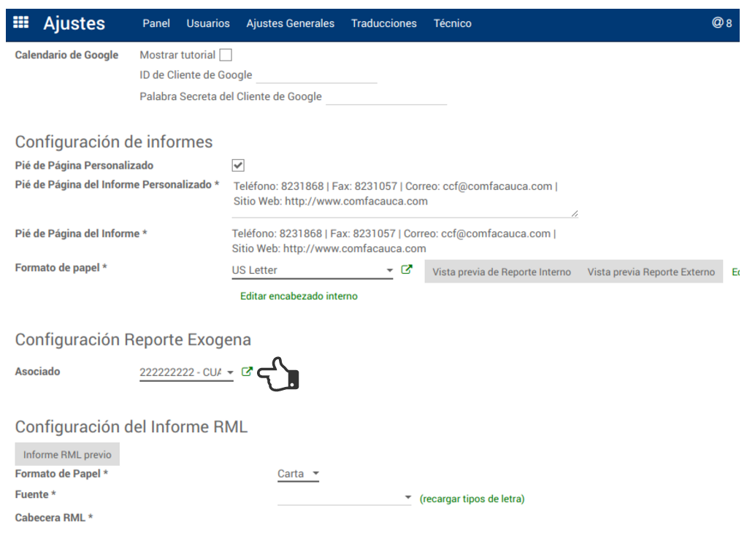The width and height of the screenshot is (747, 560).
Task: Click the ID de Cliente de Google field
Action: click(316, 75)
